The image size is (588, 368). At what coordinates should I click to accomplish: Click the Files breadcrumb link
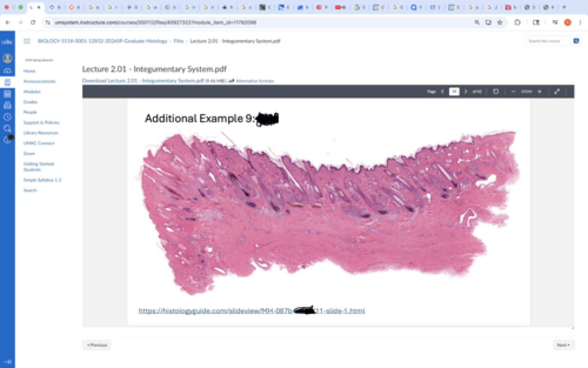[178, 41]
